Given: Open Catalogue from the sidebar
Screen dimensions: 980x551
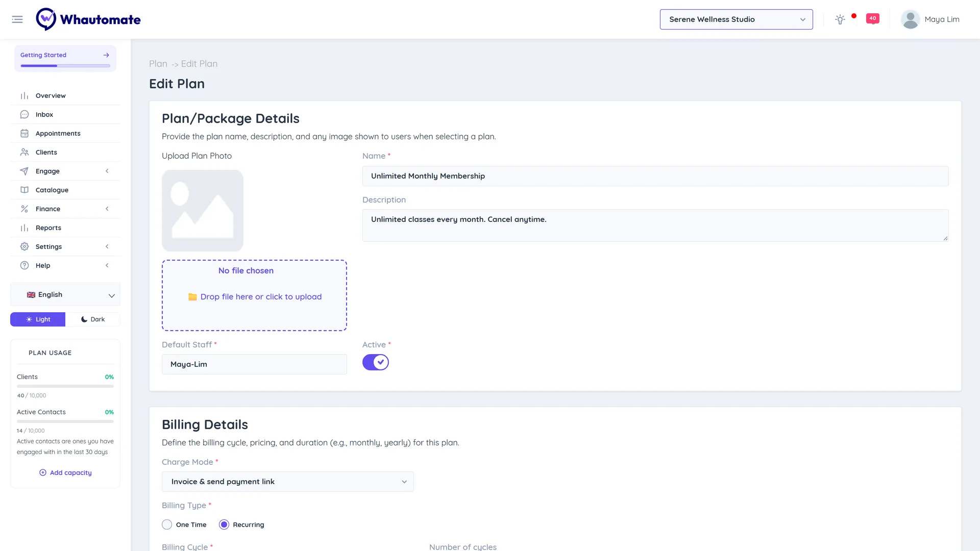Looking at the screenshot, I should [x=65, y=190].
